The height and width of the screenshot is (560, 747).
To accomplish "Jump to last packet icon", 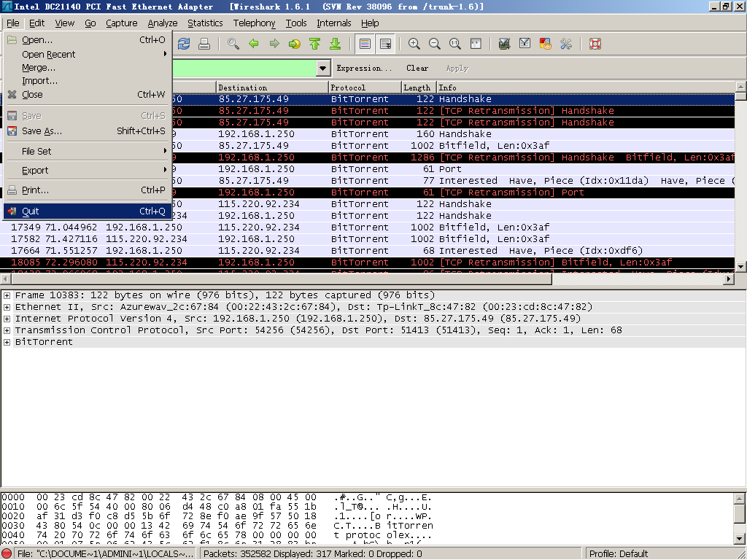I will (x=336, y=44).
